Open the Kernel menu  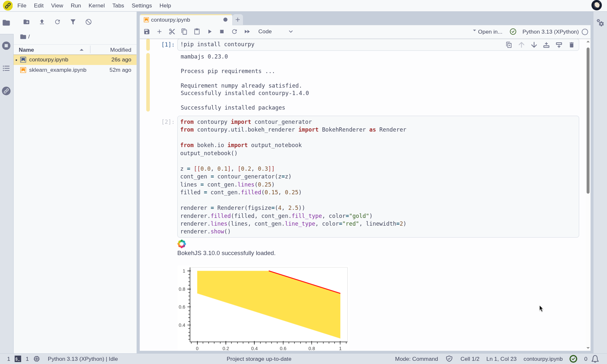pyautogui.click(x=96, y=5)
